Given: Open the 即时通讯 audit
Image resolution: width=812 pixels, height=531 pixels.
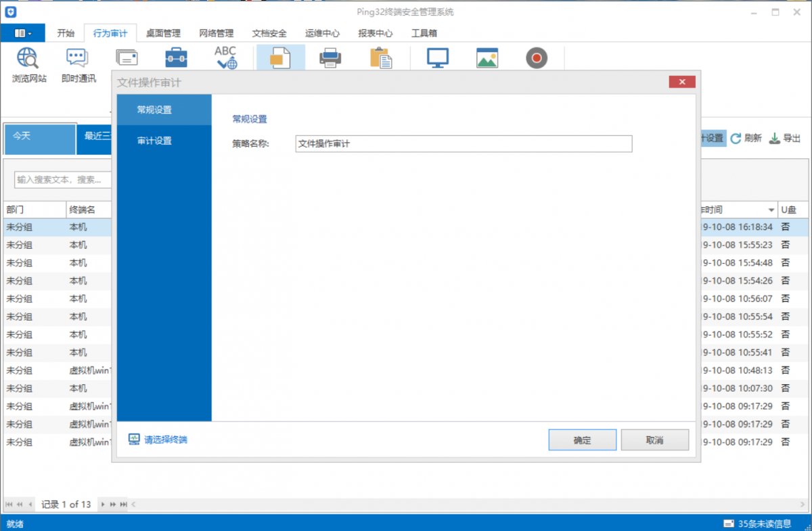Looking at the screenshot, I should pyautogui.click(x=78, y=66).
